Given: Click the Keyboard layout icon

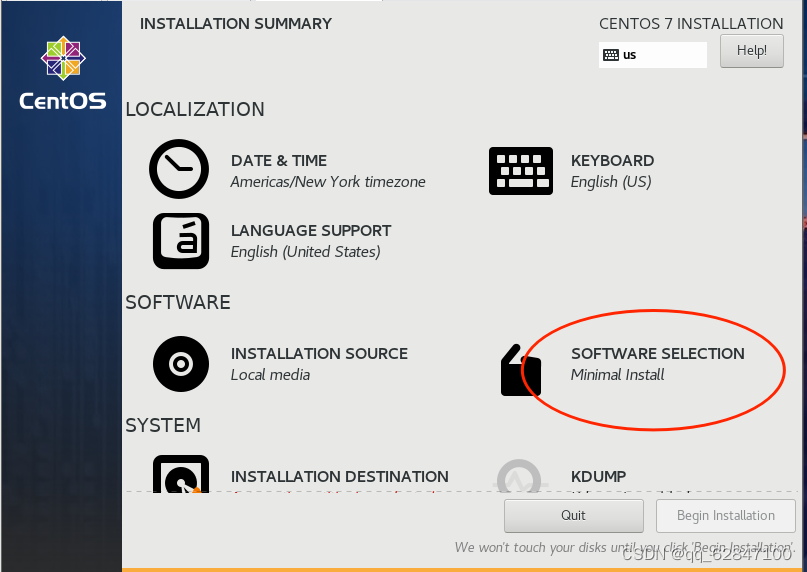Looking at the screenshot, I should click(521, 171).
